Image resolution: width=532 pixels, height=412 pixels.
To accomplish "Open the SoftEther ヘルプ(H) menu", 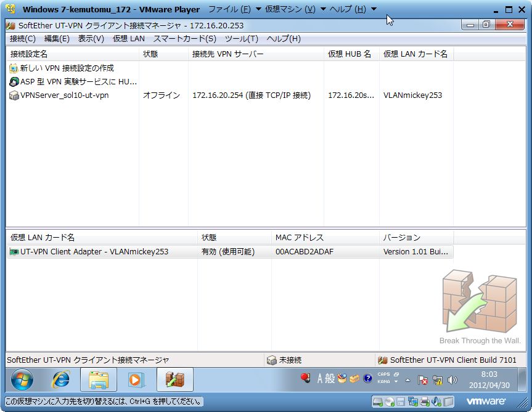I will pos(284,39).
